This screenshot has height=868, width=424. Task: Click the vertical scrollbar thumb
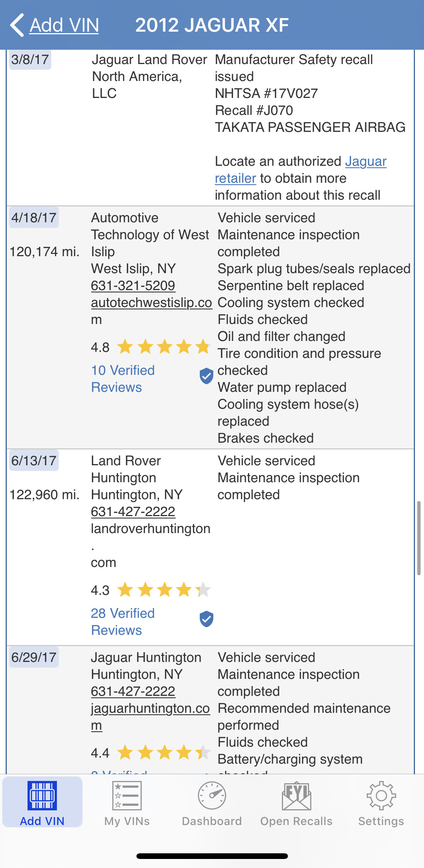point(418,538)
